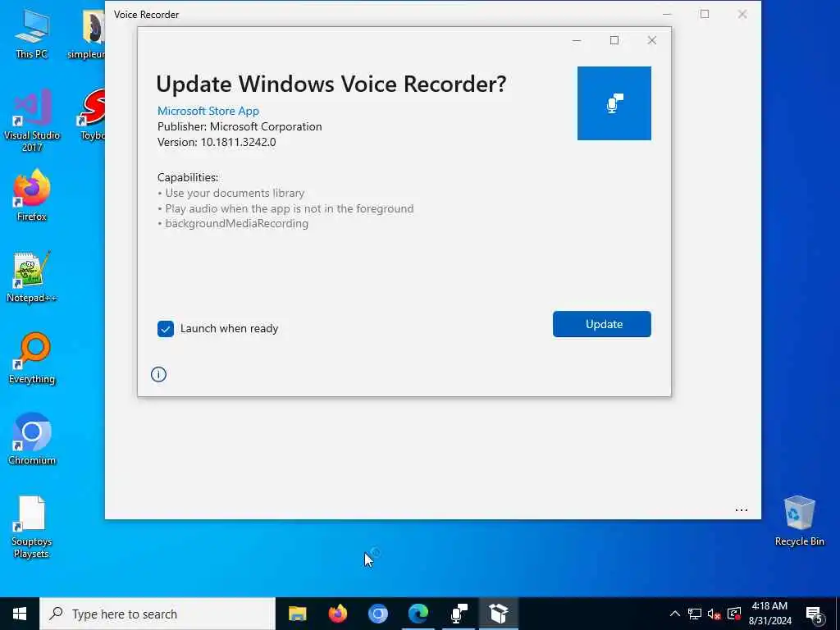Select This PC desktop icon

32,34
